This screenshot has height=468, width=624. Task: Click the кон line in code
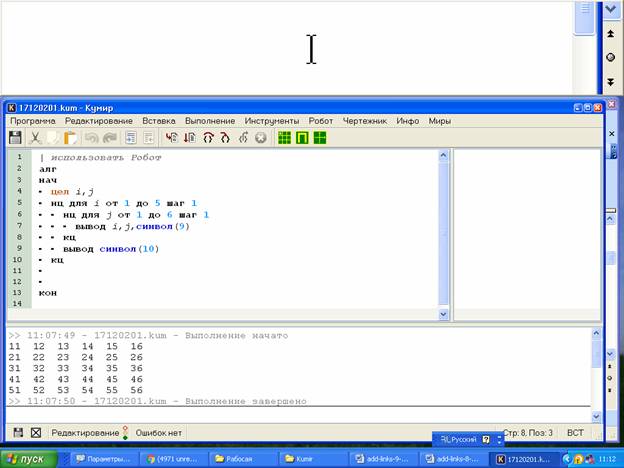click(48, 293)
